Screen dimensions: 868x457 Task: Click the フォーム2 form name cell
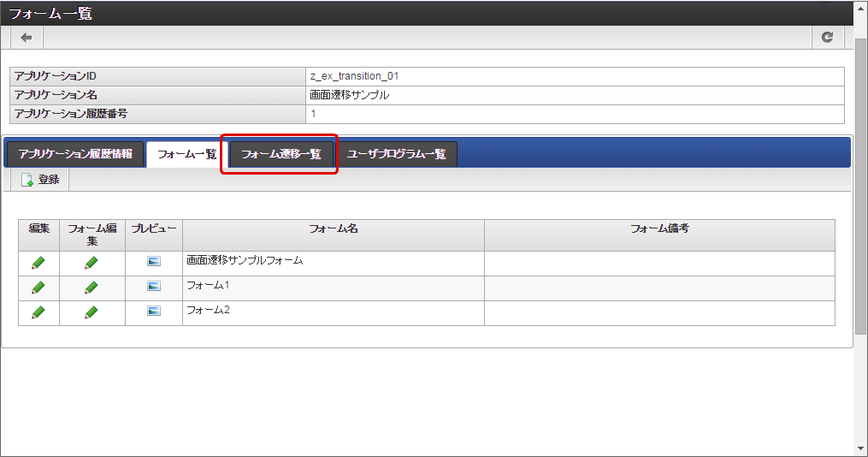pyautogui.click(x=334, y=313)
